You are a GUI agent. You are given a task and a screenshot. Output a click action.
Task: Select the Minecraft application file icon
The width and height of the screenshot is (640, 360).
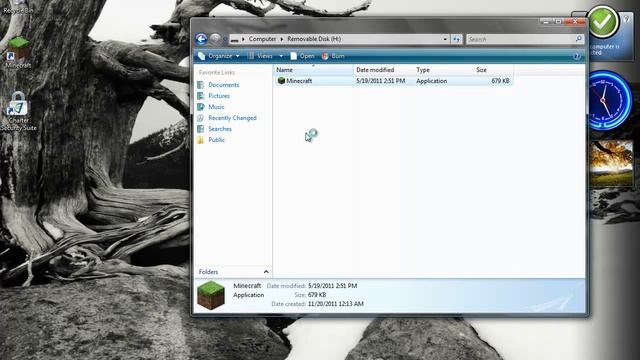click(x=281, y=81)
